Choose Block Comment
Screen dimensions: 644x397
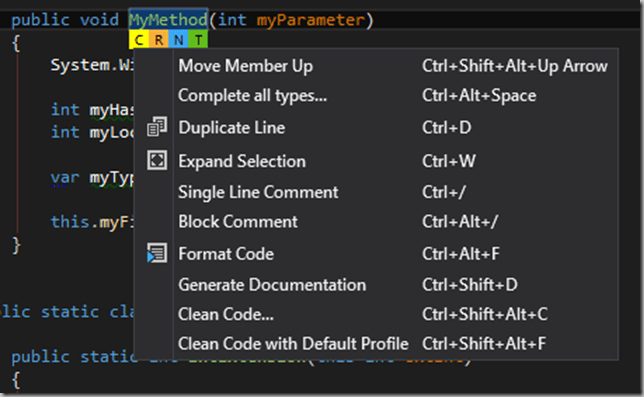376,222
